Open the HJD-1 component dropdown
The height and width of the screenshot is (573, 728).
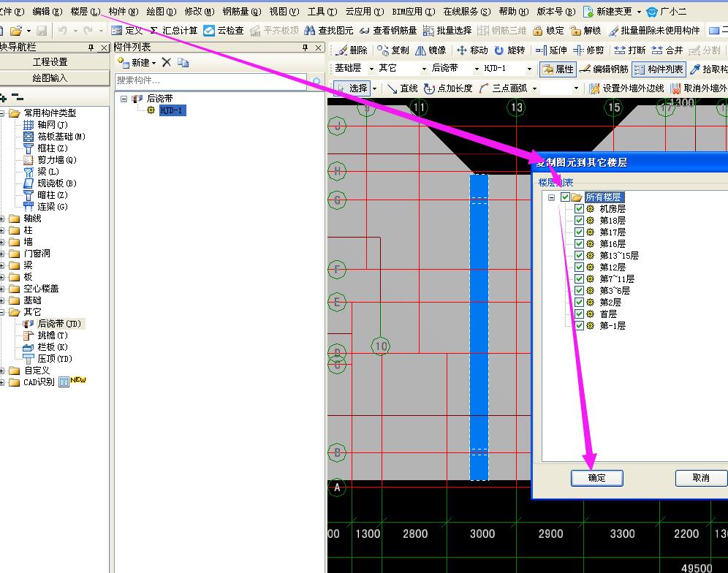point(529,69)
